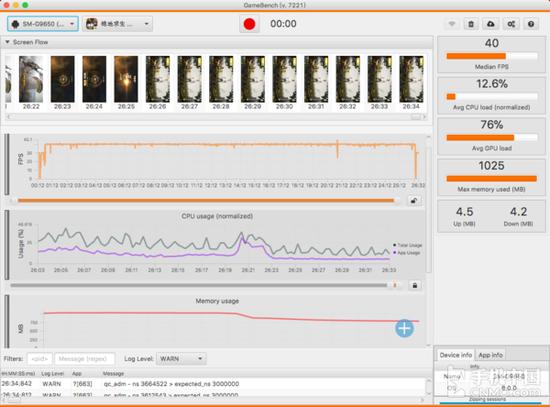Image resolution: width=550 pixels, height=407 pixels.
Task: Toggle the CPU usage chart lock icon
Action: click(415, 285)
